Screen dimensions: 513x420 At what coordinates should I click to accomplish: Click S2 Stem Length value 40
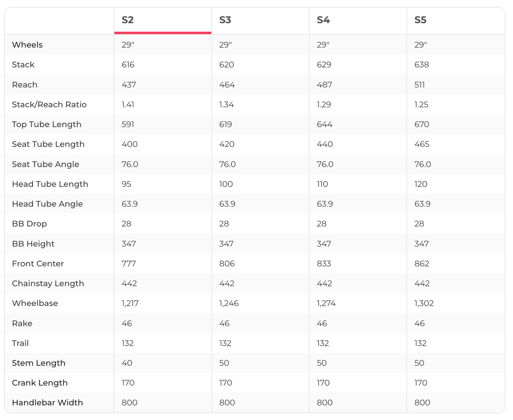127,363
